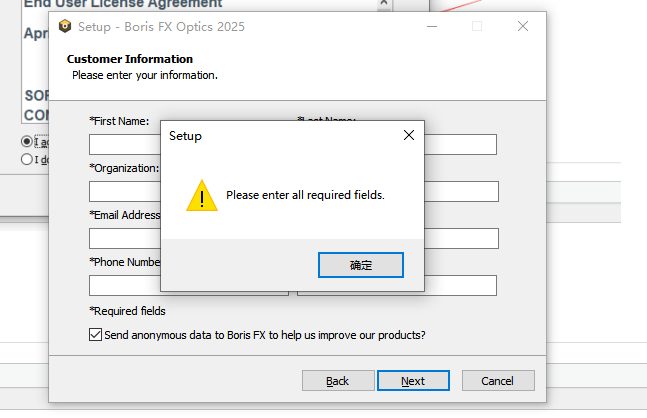Click the yellow warning triangle icon

click(202, 196)
